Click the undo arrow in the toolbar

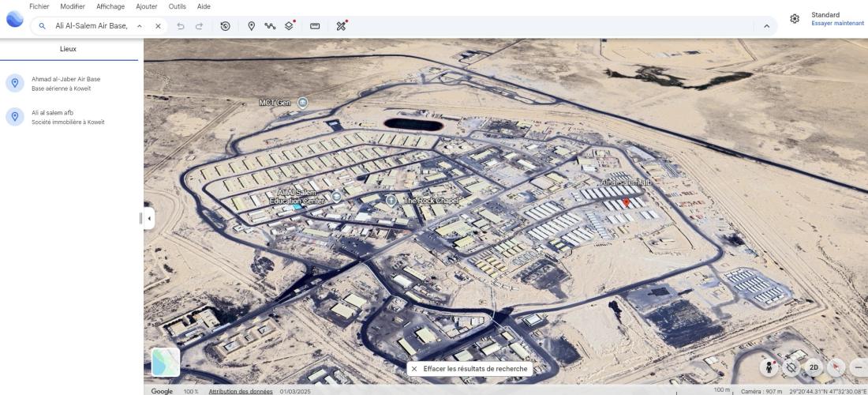(181, 26)
